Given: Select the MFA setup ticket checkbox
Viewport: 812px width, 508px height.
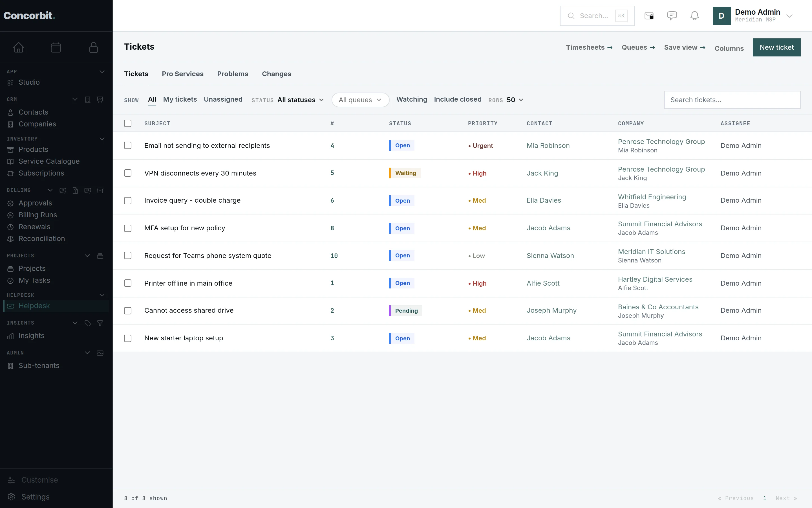Looking at the screenshot, I should pos(128,228).
